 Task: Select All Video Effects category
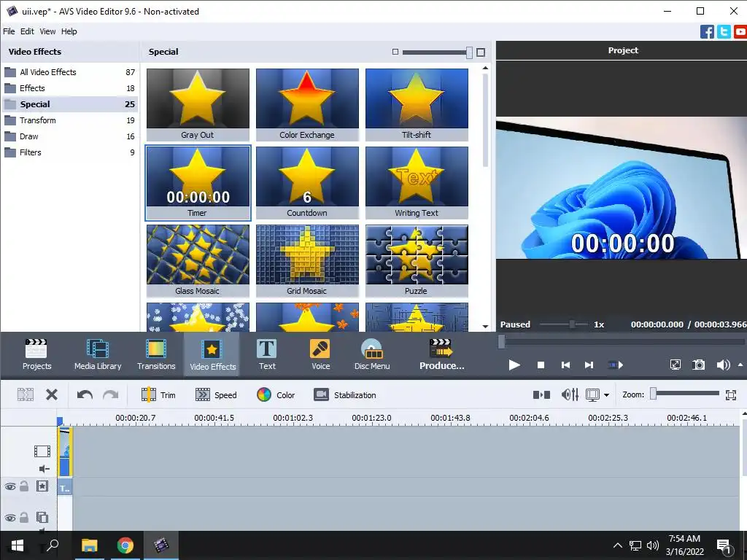click(x=69, y=72)
